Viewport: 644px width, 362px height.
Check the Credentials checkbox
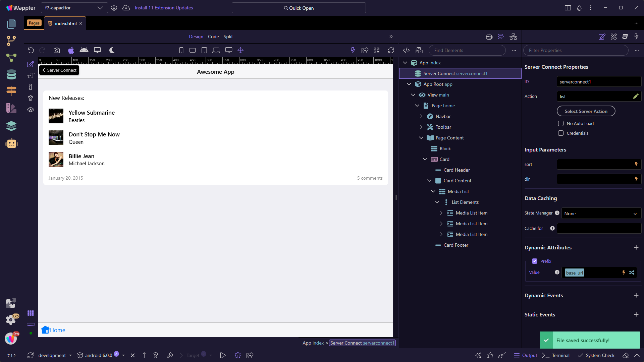561,133
